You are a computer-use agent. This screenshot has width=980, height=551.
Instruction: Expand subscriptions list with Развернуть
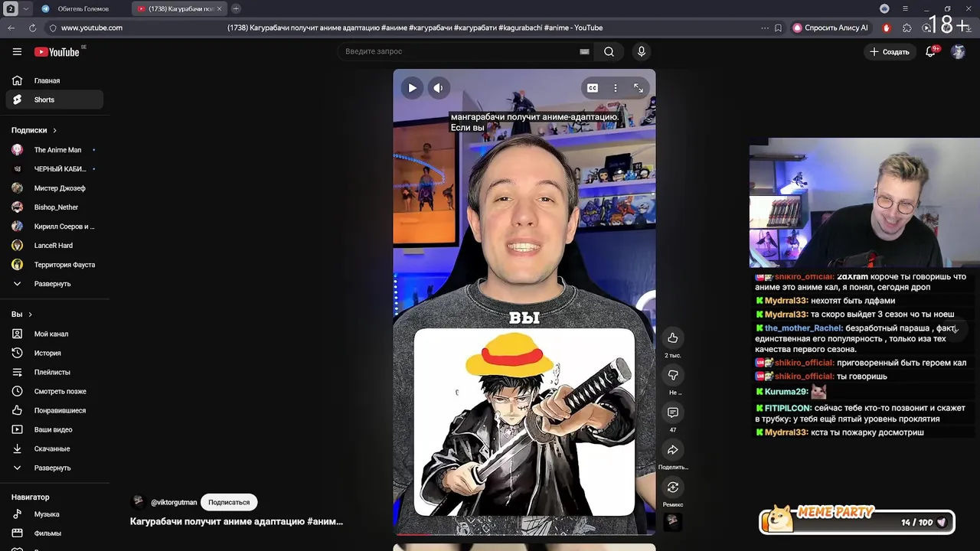[x=54, y=284]
